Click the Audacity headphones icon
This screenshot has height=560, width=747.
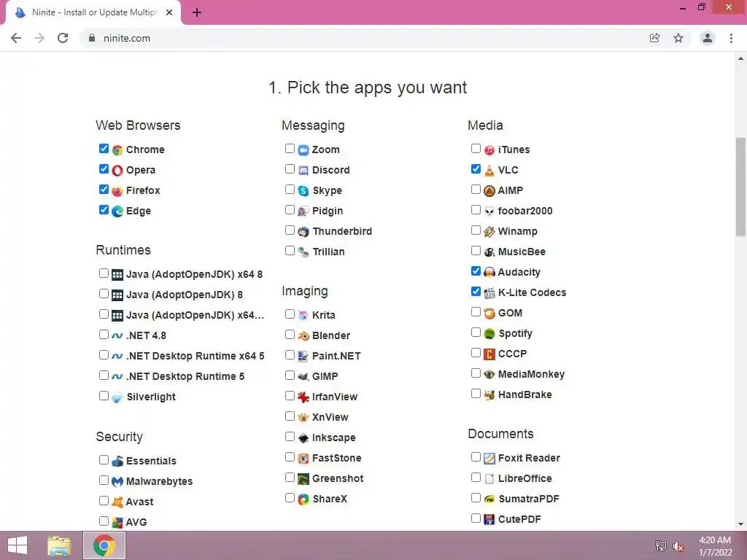coord(489,273)
